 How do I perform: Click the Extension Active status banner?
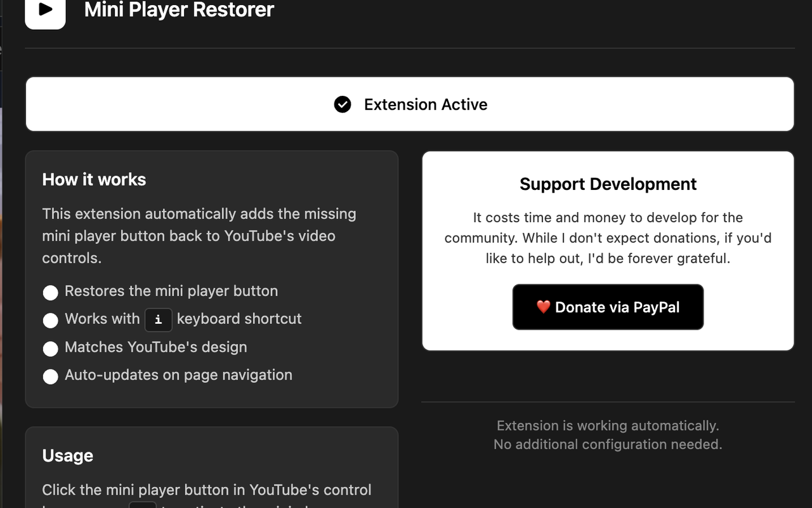point(410,104)
